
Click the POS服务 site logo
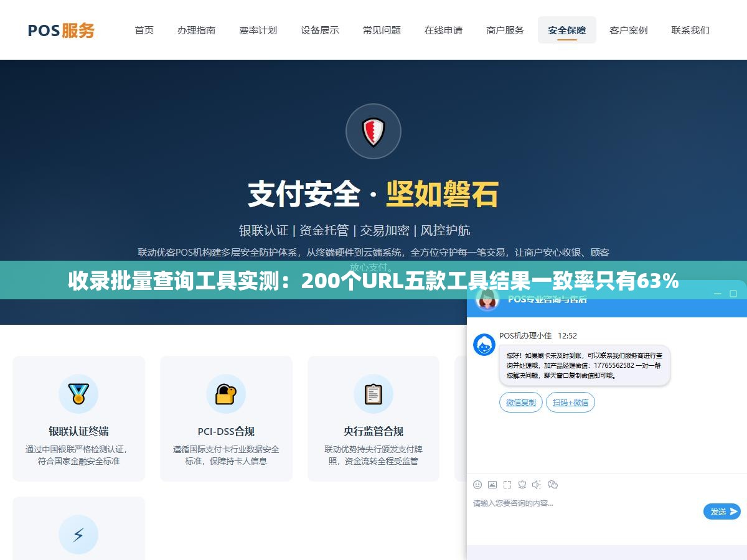click(x=61, y=30)
